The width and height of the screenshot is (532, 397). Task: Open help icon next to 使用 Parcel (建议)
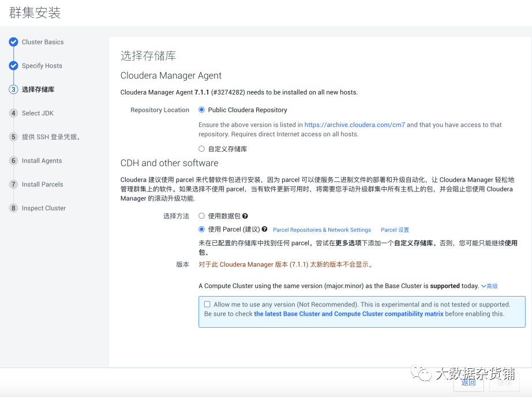coord(264,229)
